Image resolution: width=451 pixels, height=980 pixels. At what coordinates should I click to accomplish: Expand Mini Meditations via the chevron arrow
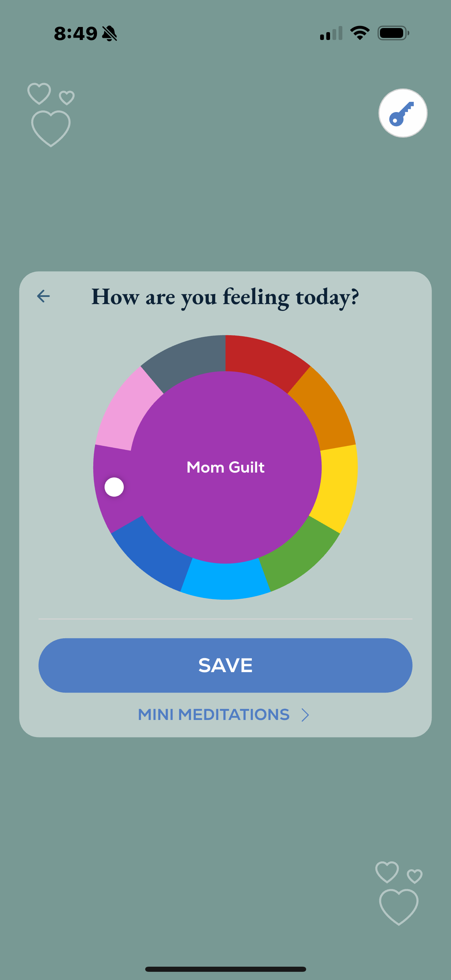[305, 715]
